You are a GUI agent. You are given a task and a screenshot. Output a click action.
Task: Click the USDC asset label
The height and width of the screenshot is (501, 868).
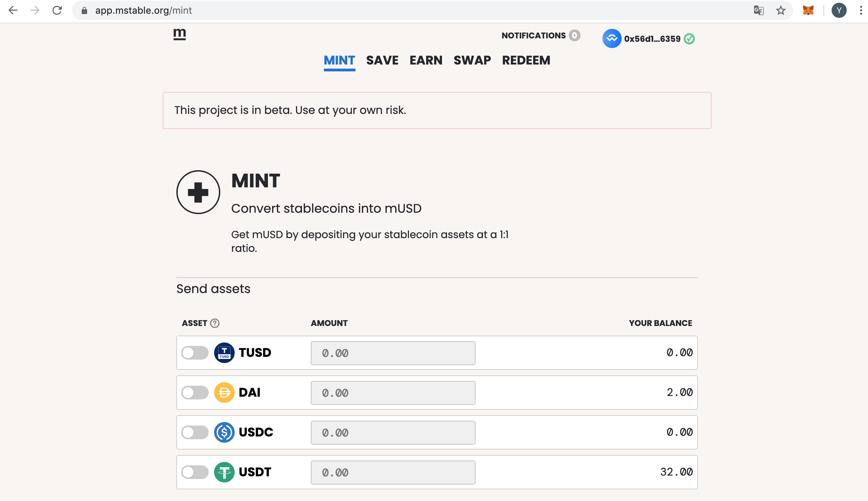(x=256, y=432)
